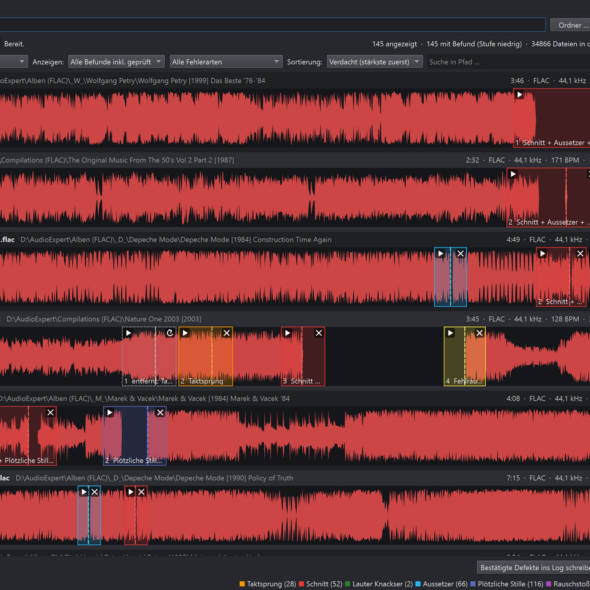Dismiss the blue region in Policy of Truth
This screenshot has width=590, height=590.
click(x=94, y=492)
